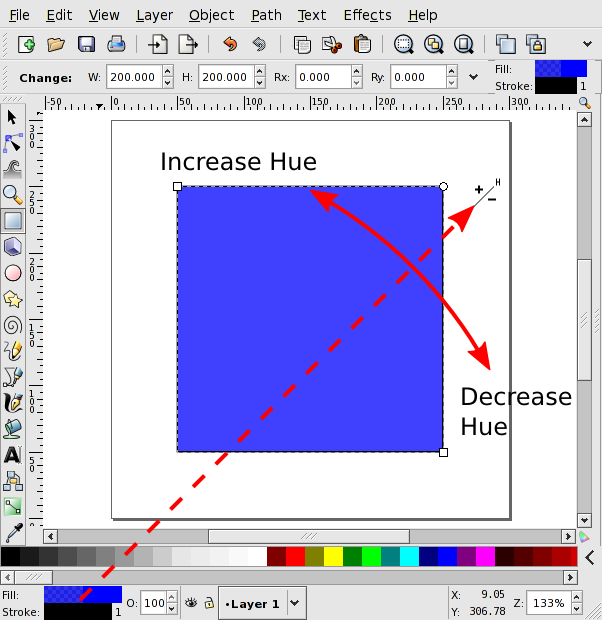The height and width of the screenshot is (620, 602).
Task: Open an existing file with folder icon
Action: click(56, 44)
